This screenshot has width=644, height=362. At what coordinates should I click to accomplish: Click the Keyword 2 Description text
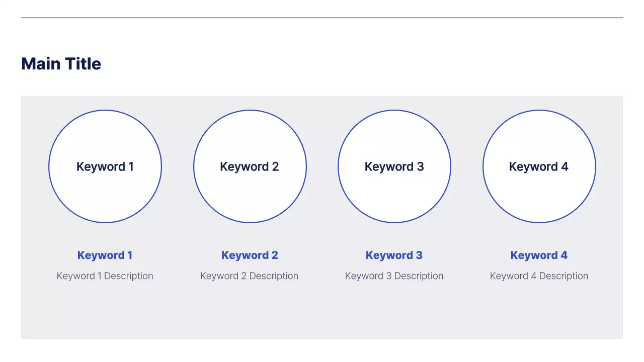[x=250, y=276]
